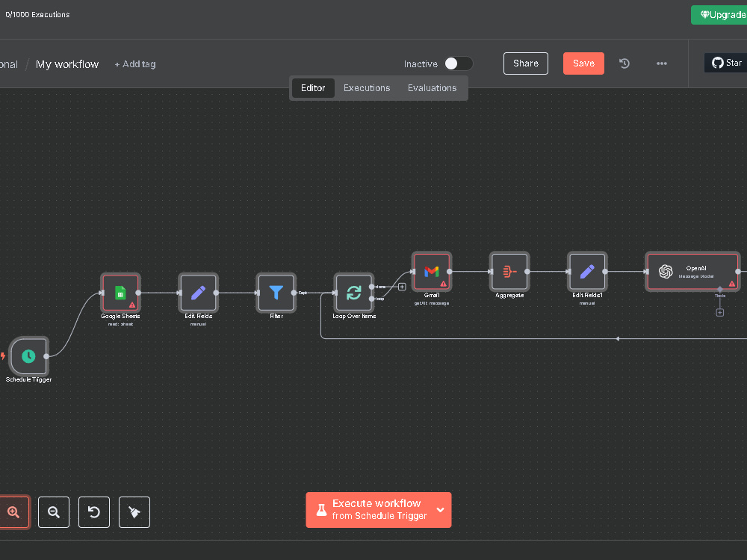Select the Filter node
747x560 pixels.
coord(276,293)
